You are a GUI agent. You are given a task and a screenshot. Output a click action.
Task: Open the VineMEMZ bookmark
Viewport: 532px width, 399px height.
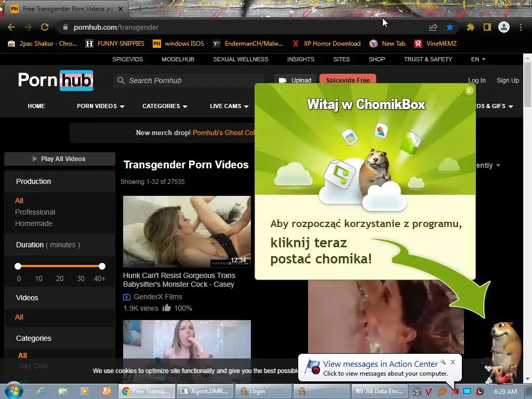(x=436, y=44)
